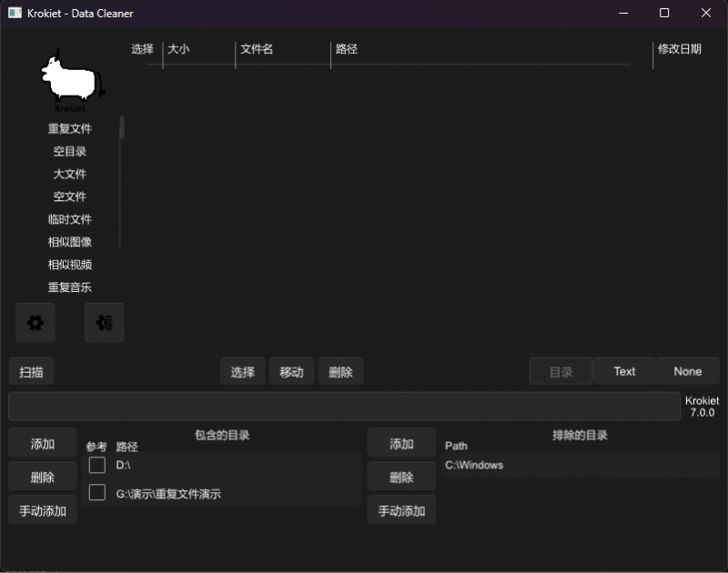This screenshot has width=728, height=573.
Task: Click 手动添加 to manually add excluded path
Action: pos(400,509)
